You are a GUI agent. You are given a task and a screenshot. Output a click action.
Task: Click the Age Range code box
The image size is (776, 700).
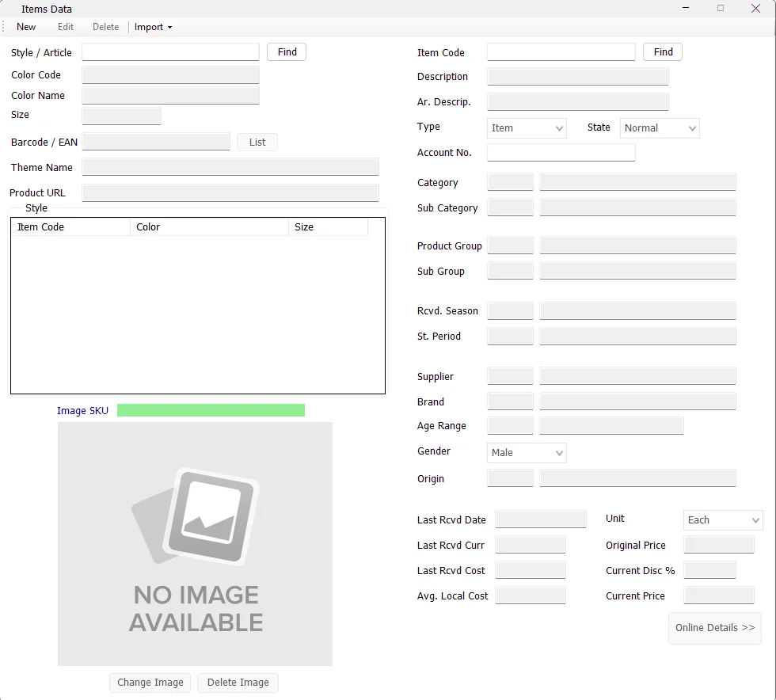click(x=510, y=426)
